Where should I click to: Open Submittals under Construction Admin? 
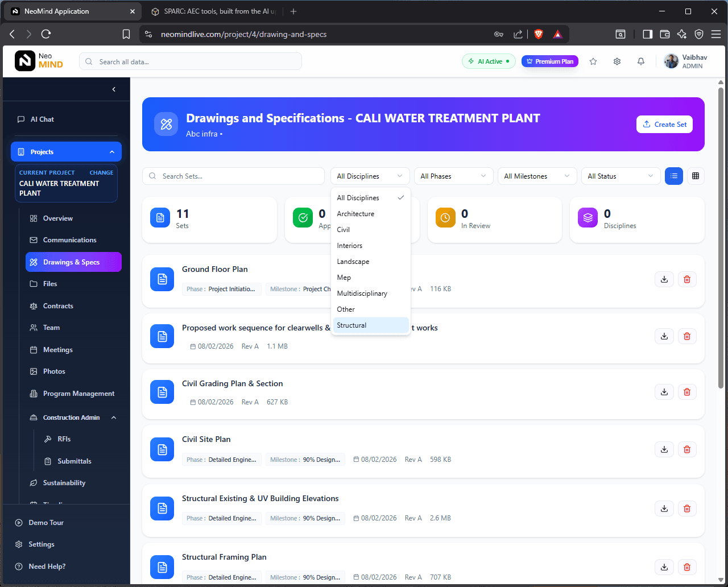coord(81,461)
